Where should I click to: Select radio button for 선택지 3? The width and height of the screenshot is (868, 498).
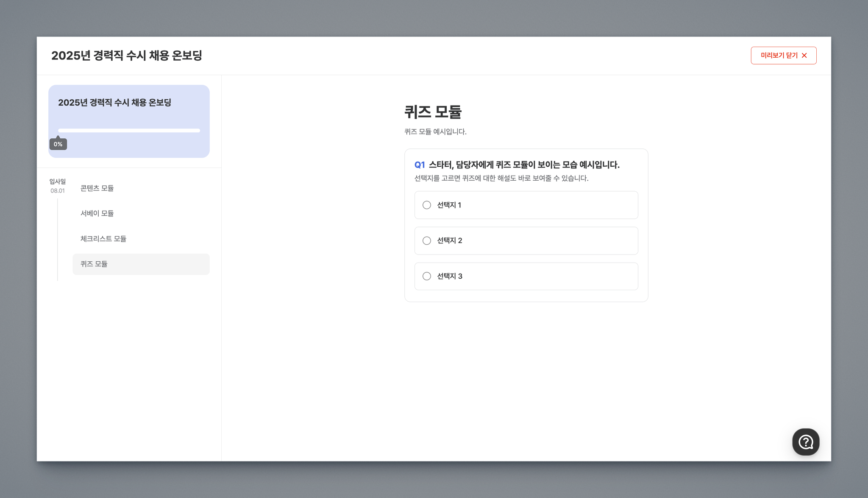coord(427,276)
